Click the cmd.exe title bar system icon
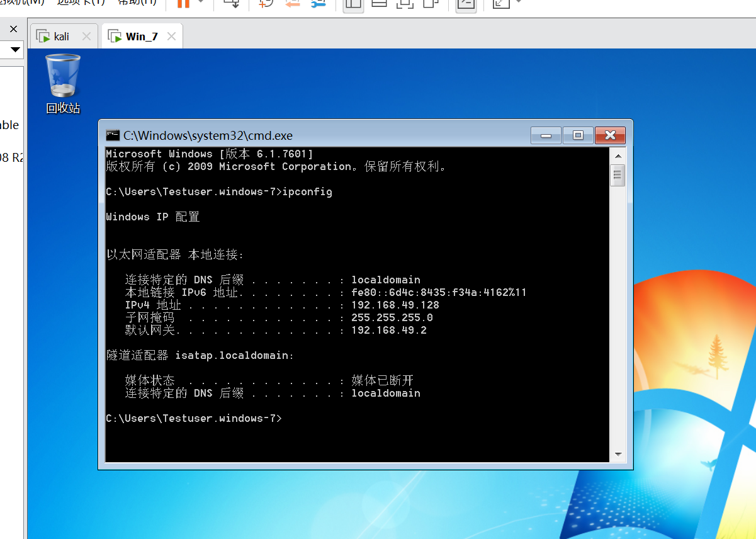 coord(113,135)
